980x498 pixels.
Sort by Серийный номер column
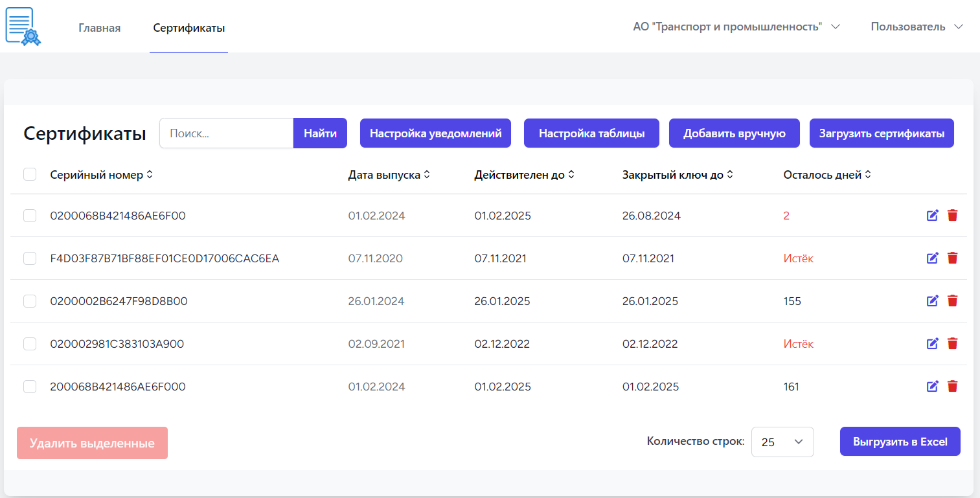101,175
